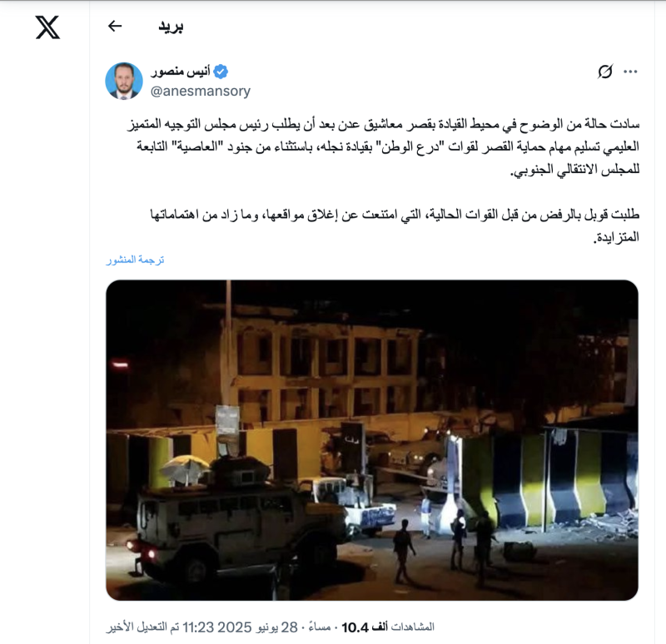Viewport: 666px width, 644px height.
Task: Open the three-dot more options menu
Action: point(630,72)
